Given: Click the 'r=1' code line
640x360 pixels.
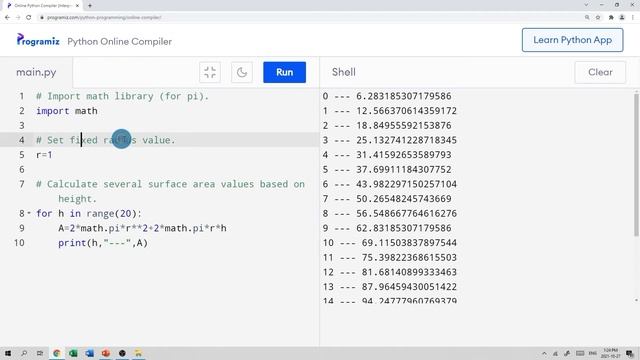Looking at the screenshot, I should click(44, 155).
